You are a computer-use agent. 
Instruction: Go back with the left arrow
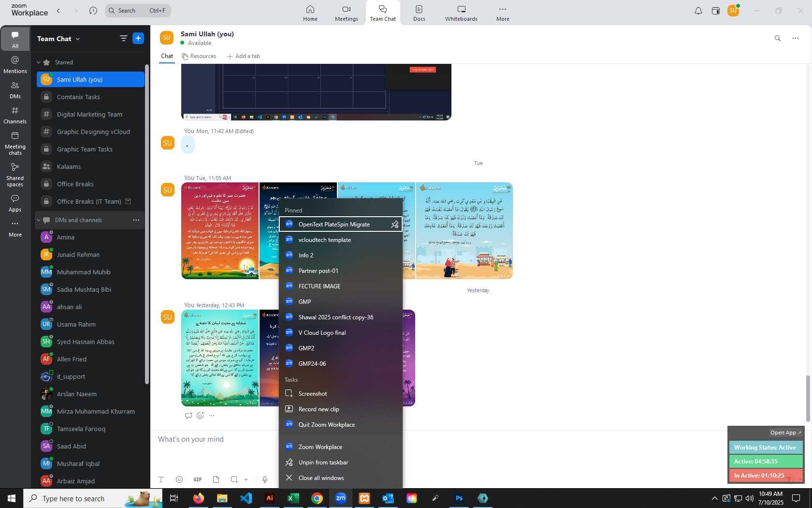pos(58,11)
